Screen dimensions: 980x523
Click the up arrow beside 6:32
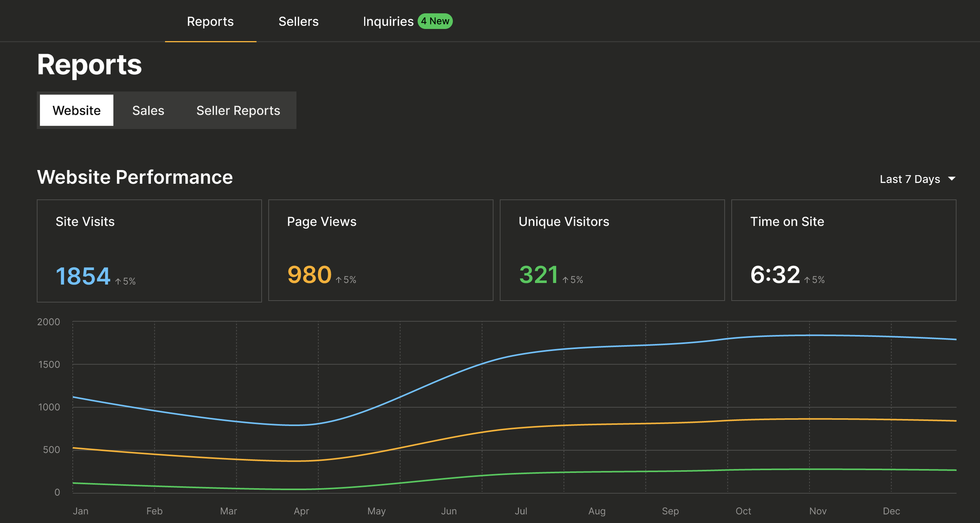(807, 280)
